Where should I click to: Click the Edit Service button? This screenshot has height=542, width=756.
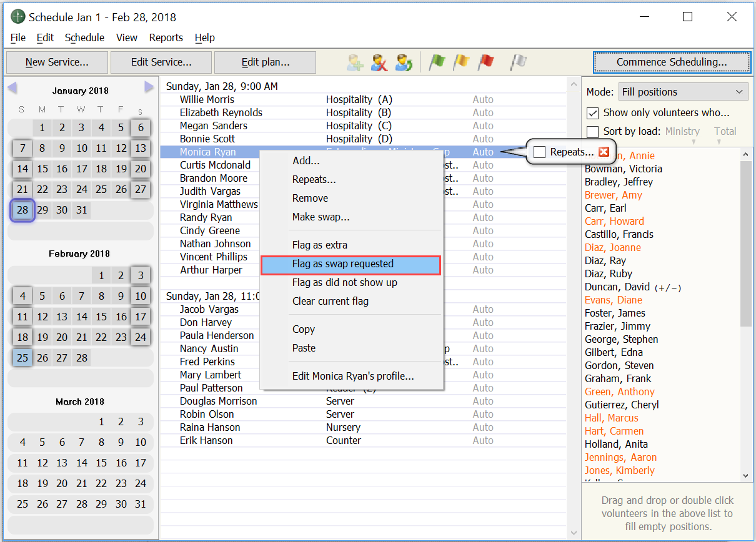click(x=161, y=62)
